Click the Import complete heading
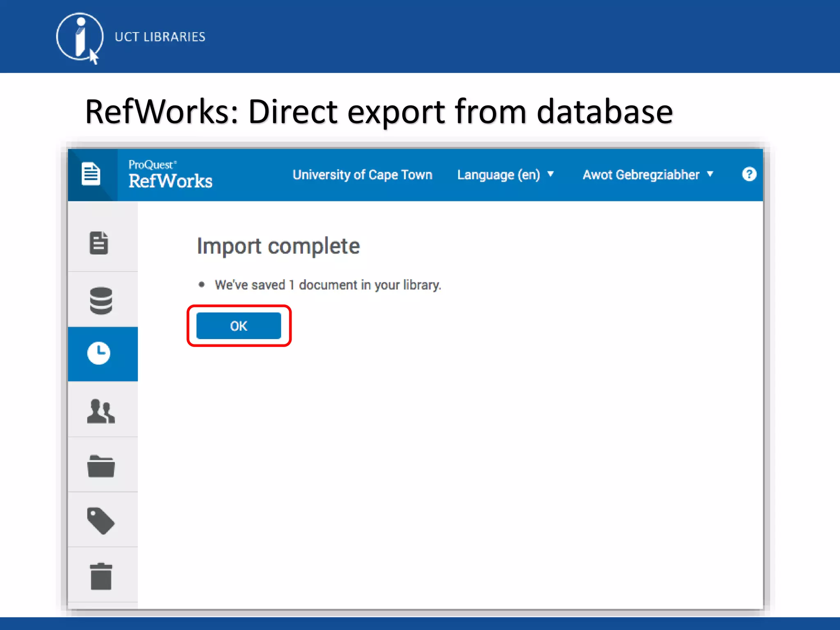The width and height of the screenshot is (840, 630). pyautogui.click(x=278, y=246)
